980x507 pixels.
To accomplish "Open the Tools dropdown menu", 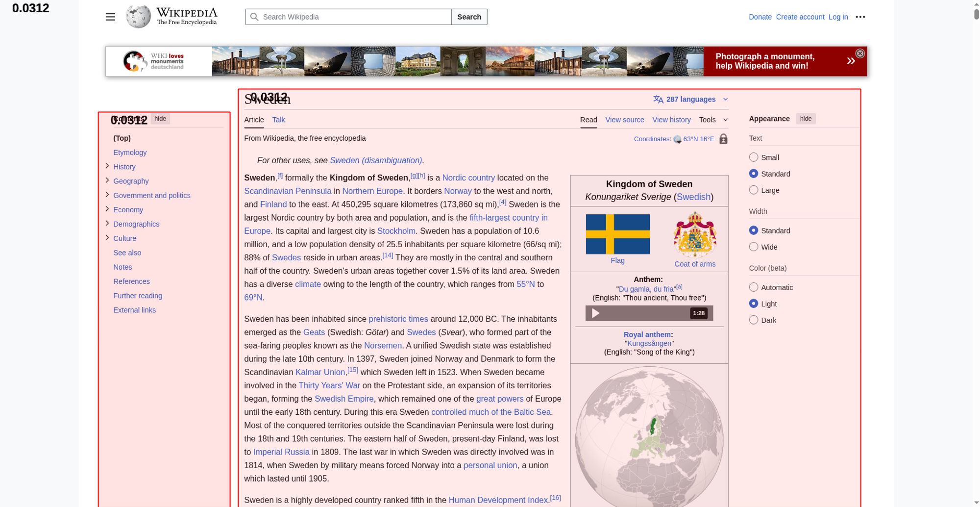I will 713,120.
